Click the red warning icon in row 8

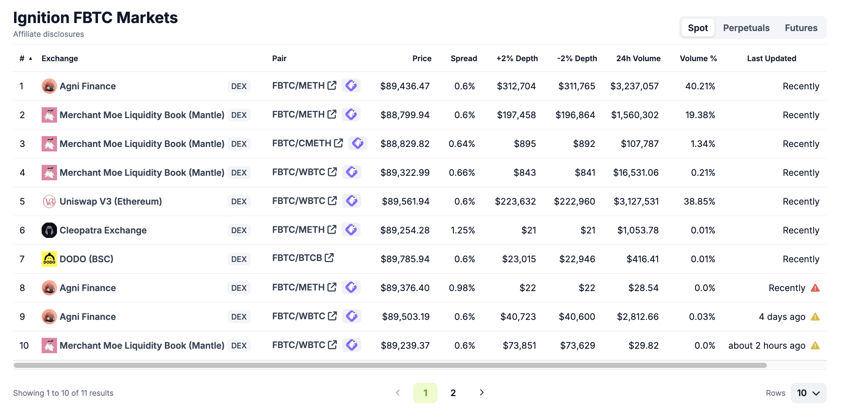(x=815, y=288)
